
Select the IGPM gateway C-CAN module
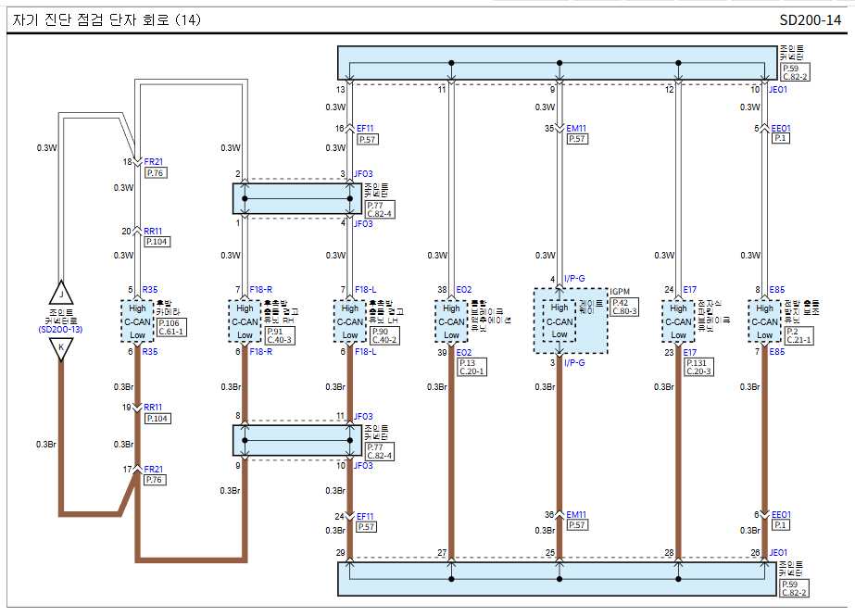pyautogui.click(x=560, y=321)
